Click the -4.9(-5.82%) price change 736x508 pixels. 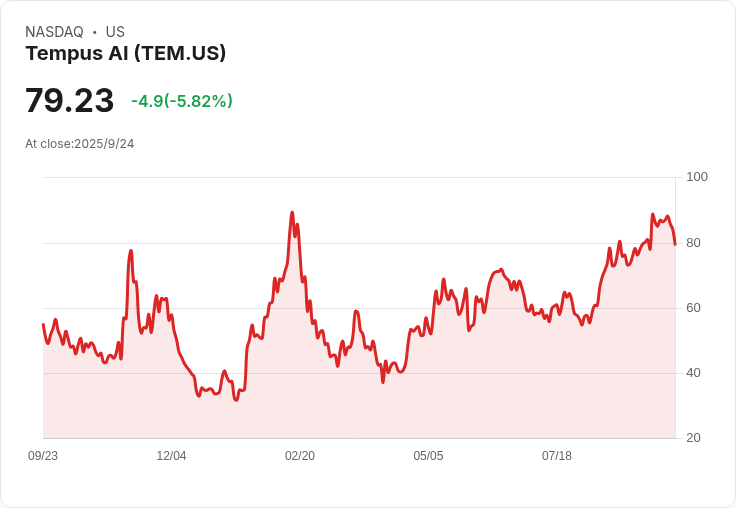[181, 101]
